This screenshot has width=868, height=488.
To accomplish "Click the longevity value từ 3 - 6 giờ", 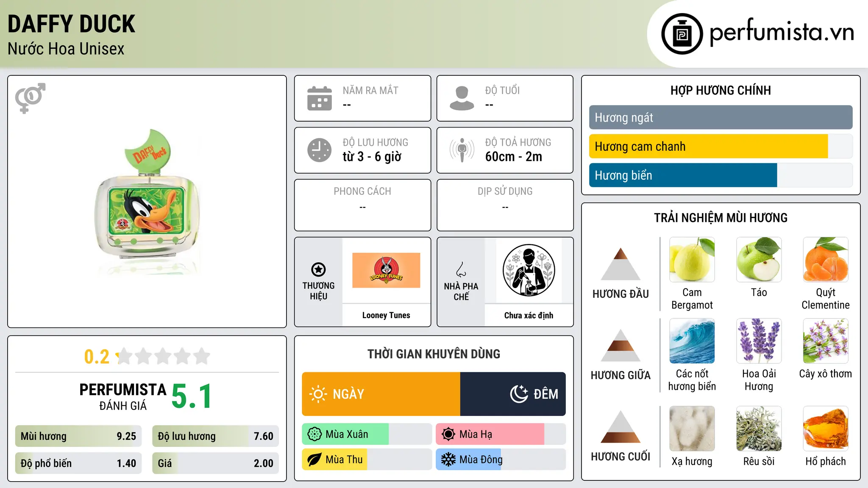I will coord(372,157).
